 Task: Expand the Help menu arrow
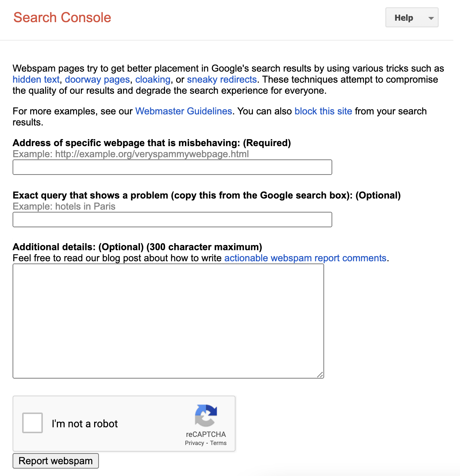pyautogui.click(x=430, y=18)
